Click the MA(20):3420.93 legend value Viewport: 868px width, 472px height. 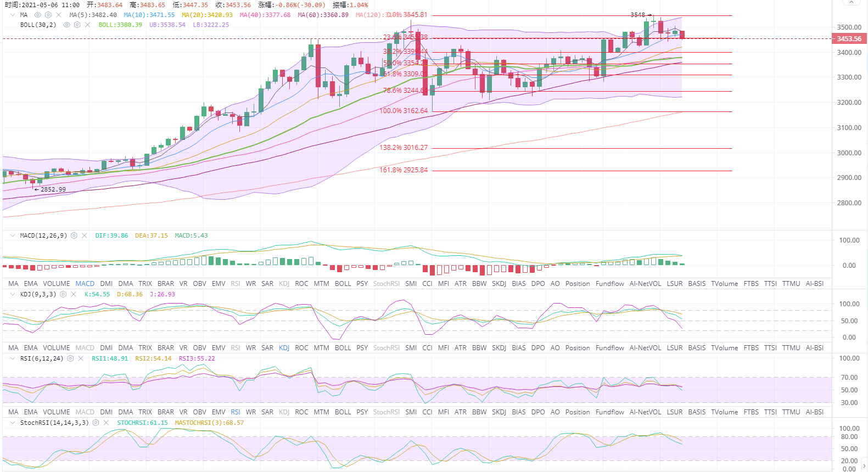pos(207,15)
